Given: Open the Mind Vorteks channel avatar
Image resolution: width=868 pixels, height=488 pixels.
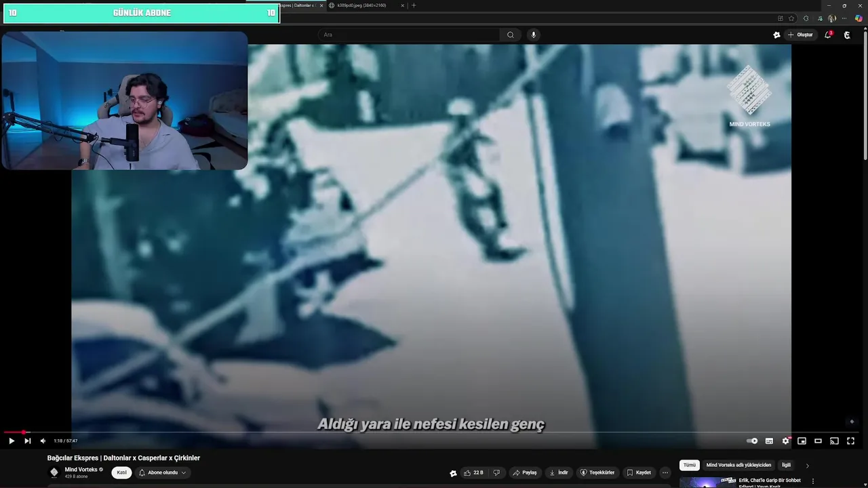Looking at the screenshot, I should 54,472.
